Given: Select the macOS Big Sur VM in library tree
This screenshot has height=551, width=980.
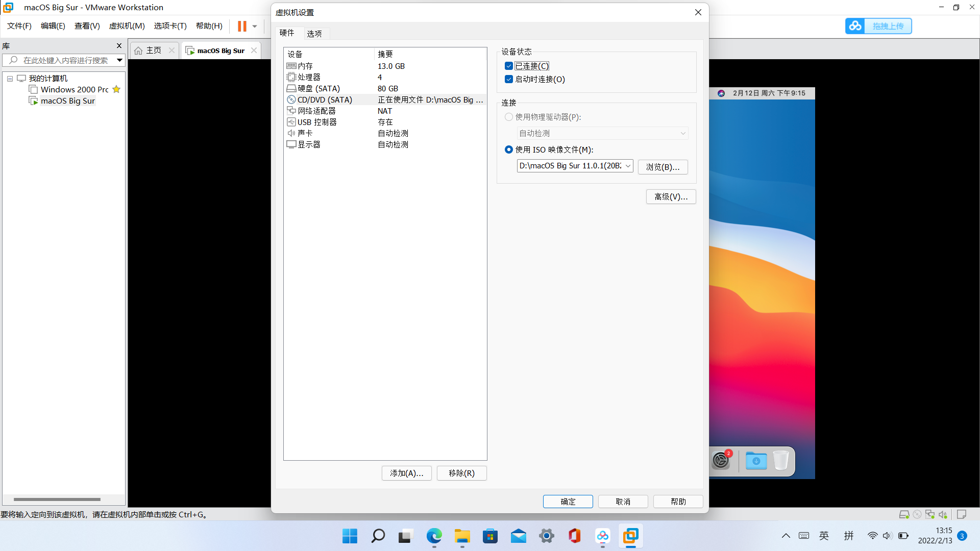Looking at the screenshot, I should coord(67,101).
